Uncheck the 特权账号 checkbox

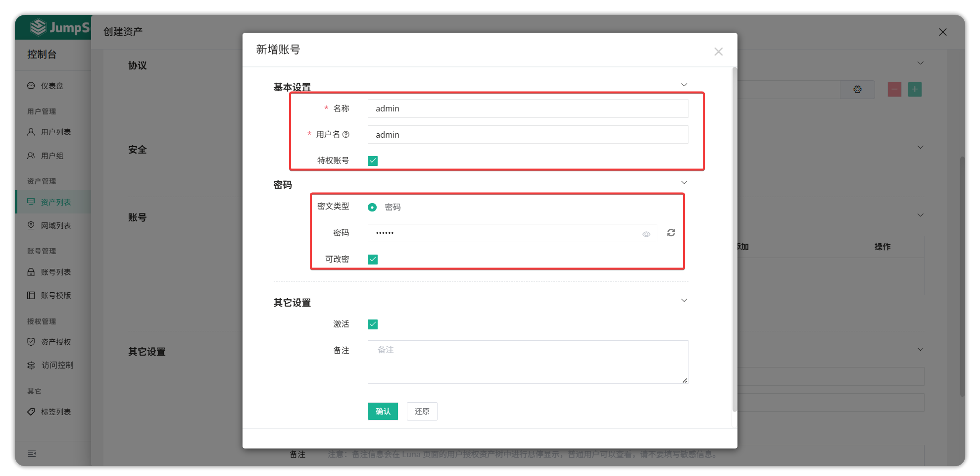click(373, 161)
